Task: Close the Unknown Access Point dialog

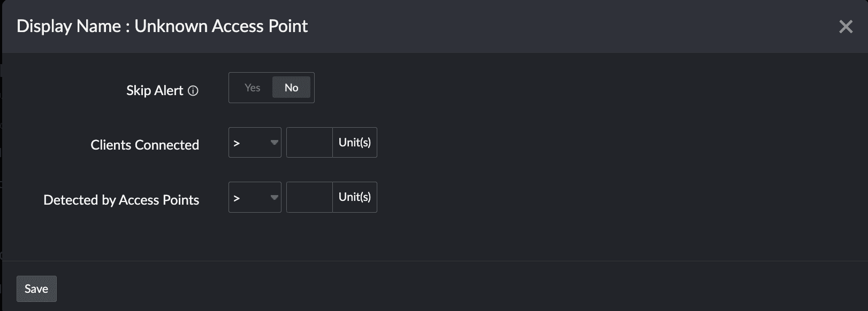Action: pyautogui.click(x=846, y=27)
